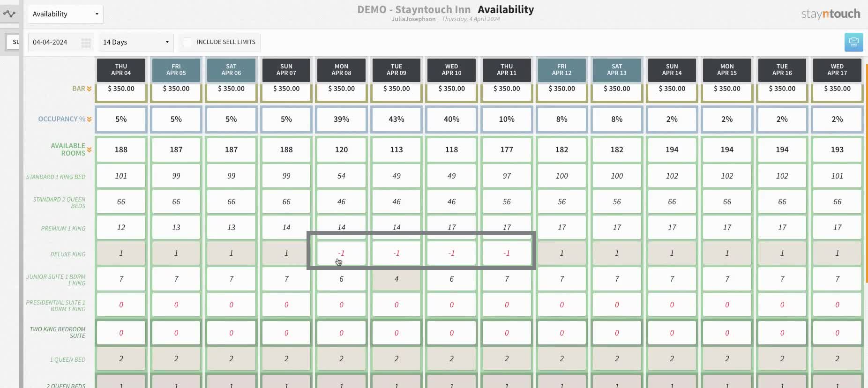
Task: Select the FRI APR 05 column header
Action: click(x=176, y=70)
